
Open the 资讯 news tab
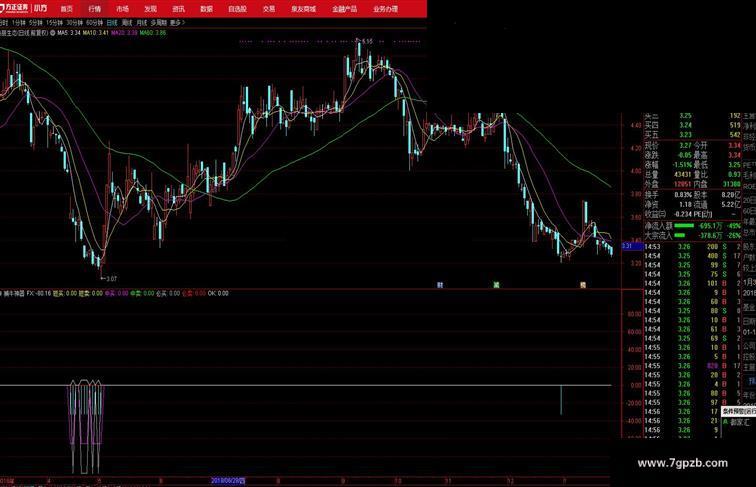point(178,9)
